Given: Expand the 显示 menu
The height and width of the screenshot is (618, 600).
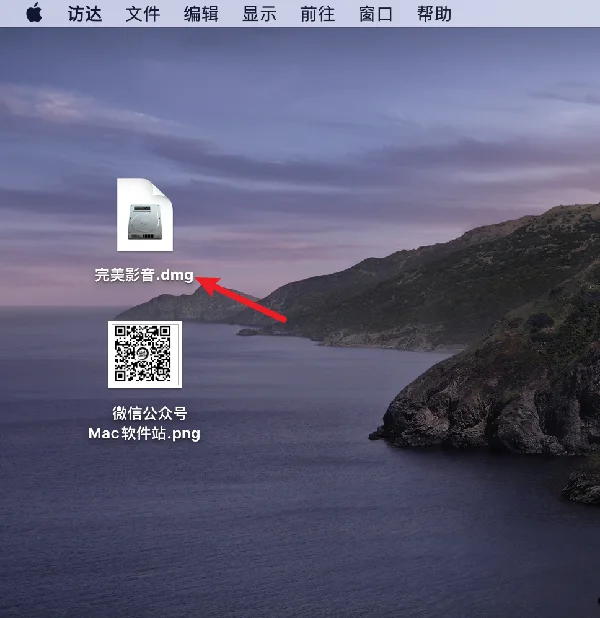Looking at the screenshot, I should point(259,14).
